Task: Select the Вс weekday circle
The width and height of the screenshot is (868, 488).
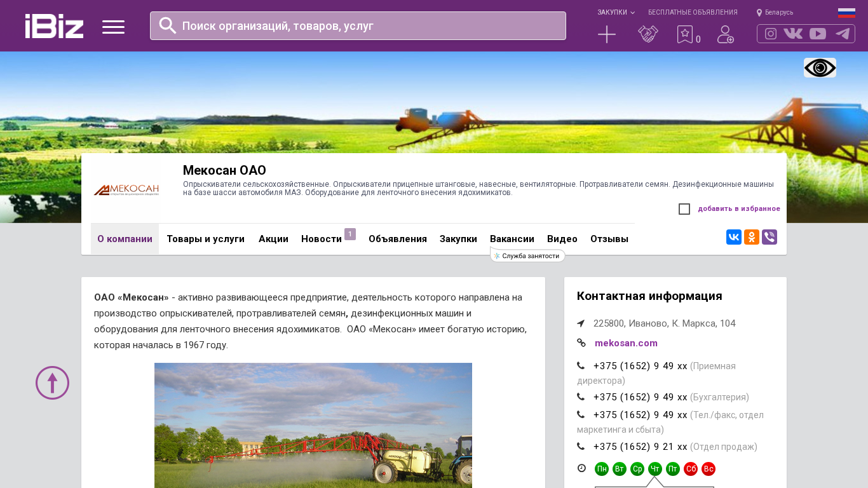Action: point(709,469)
